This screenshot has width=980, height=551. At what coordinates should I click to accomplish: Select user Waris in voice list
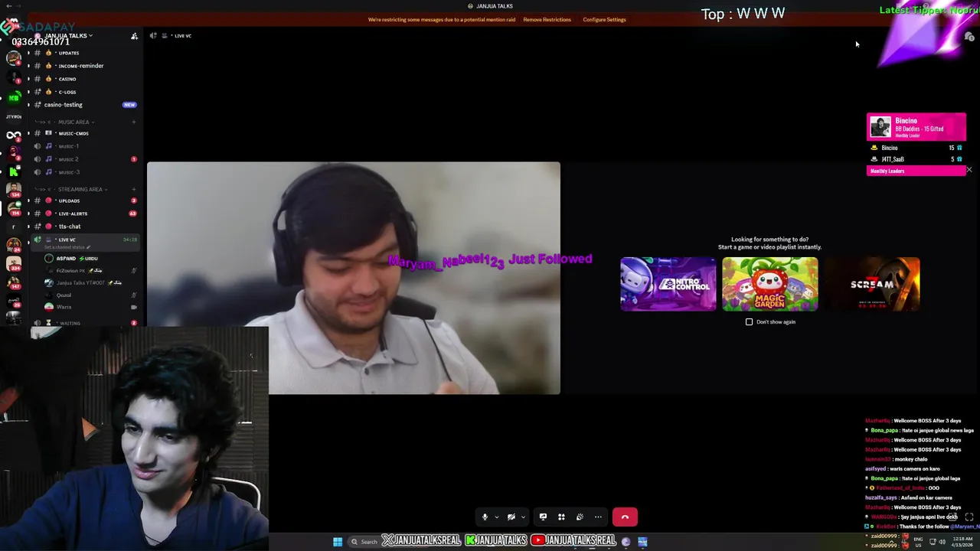90,307
